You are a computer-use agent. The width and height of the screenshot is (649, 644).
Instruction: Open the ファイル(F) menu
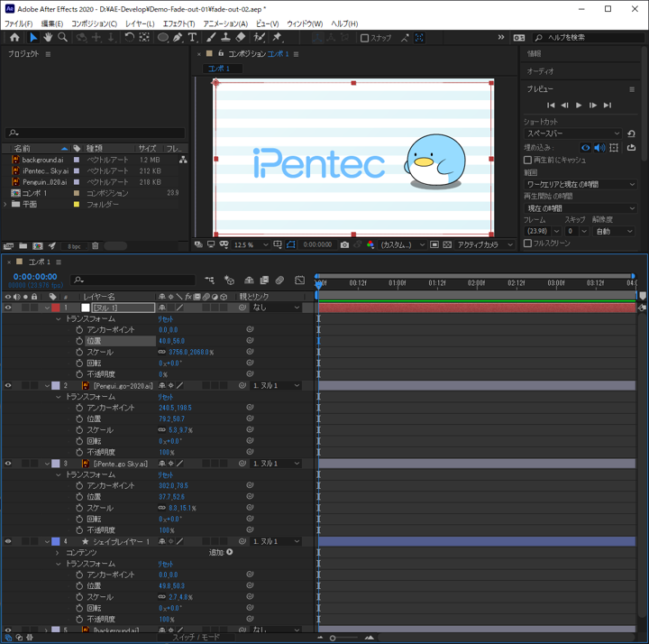pos(18,23)
